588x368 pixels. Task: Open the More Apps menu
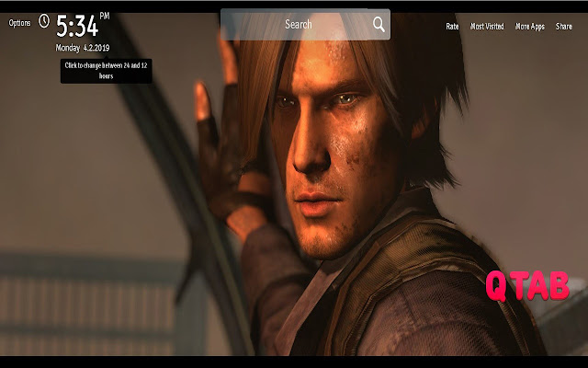click(530, 27)
